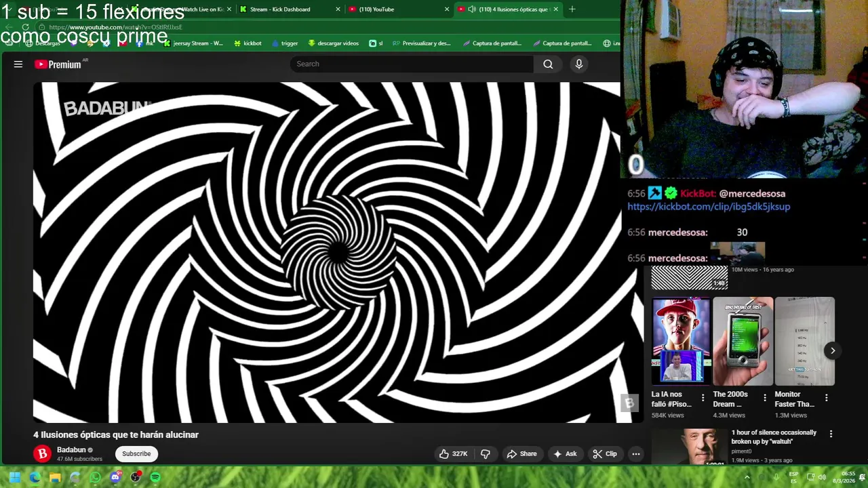Screen dimensions: 868x488
Task: Subscribe to the Badabun channel
Action: coord(136,453)
